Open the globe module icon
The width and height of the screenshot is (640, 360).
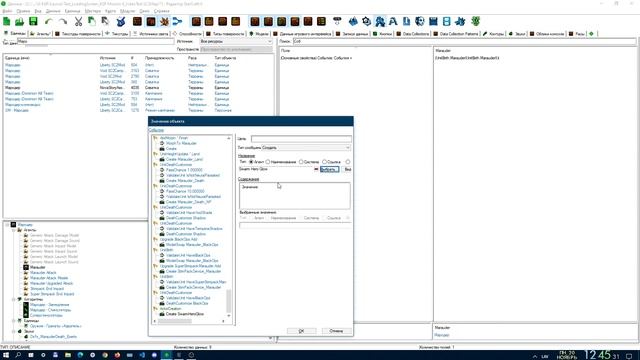420,22
